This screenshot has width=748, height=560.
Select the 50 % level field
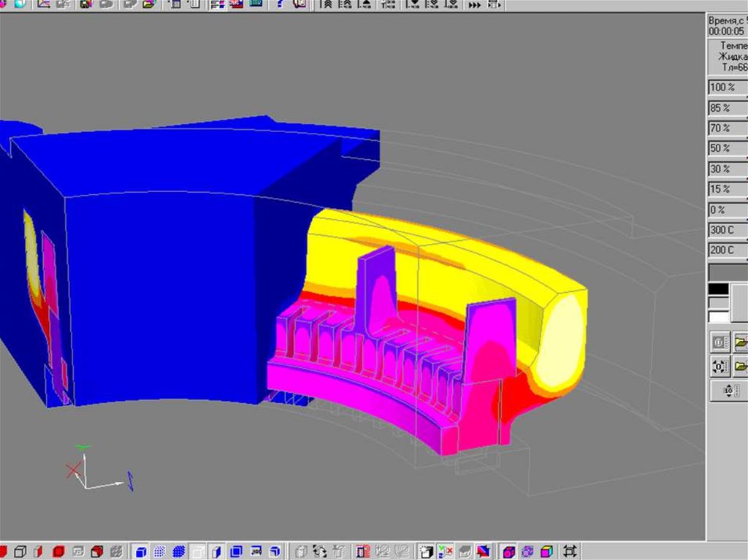click(x=726, y=149)
